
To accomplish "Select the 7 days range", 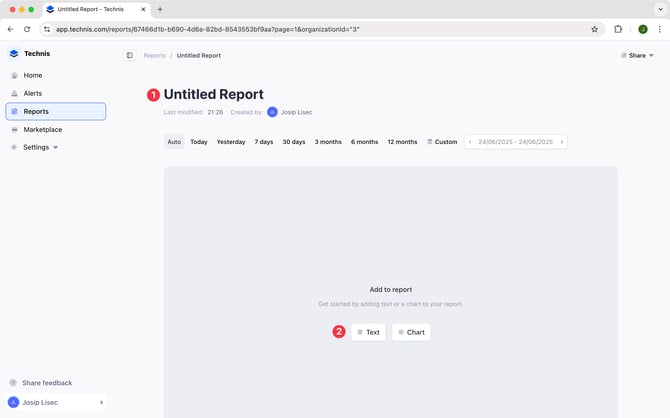I will coord(264,142).
